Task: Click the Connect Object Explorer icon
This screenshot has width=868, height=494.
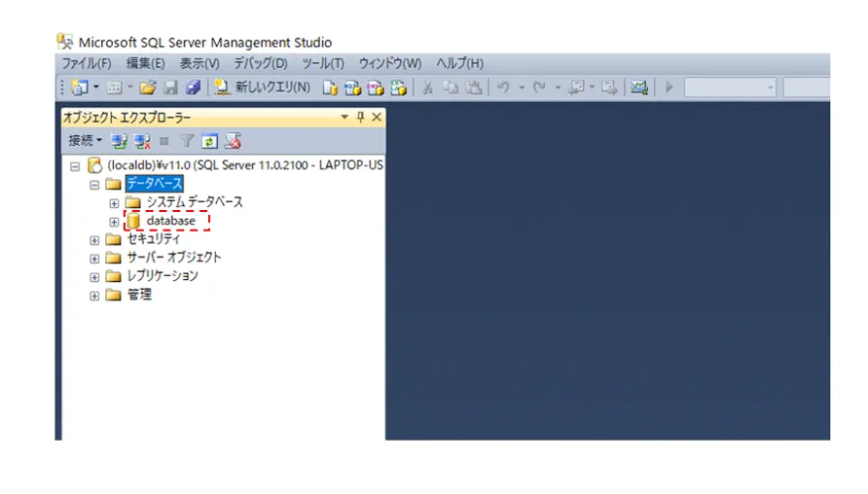Action: [x=120, y=141]
